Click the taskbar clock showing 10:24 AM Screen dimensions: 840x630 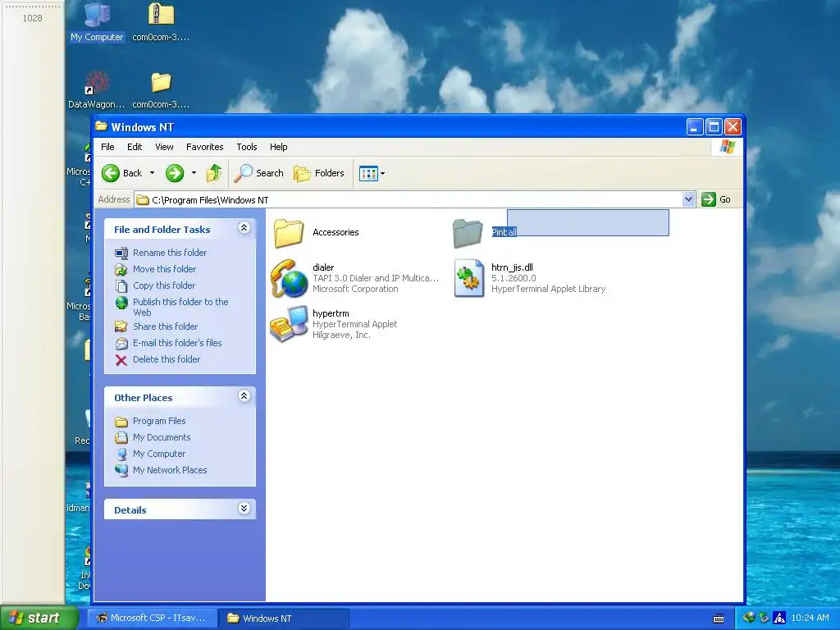(x=810, y=619)
